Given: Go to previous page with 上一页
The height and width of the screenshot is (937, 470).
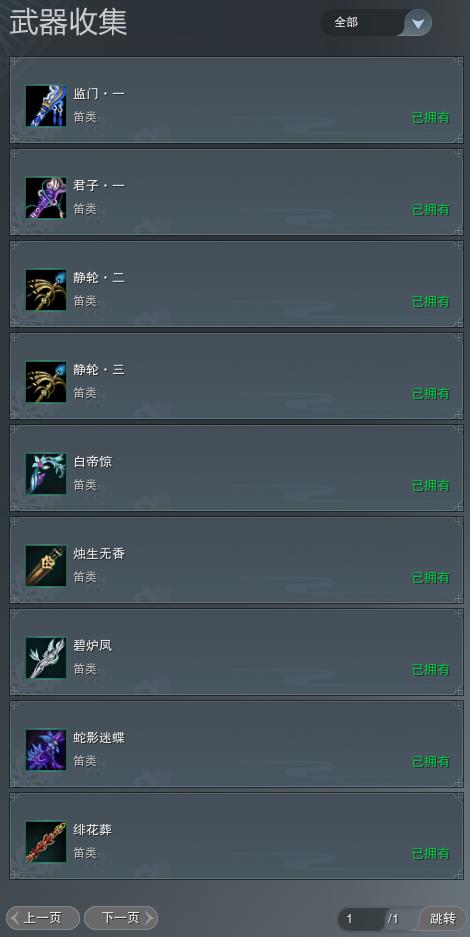Looking at the screenshot, I should [x=42, y=918].
